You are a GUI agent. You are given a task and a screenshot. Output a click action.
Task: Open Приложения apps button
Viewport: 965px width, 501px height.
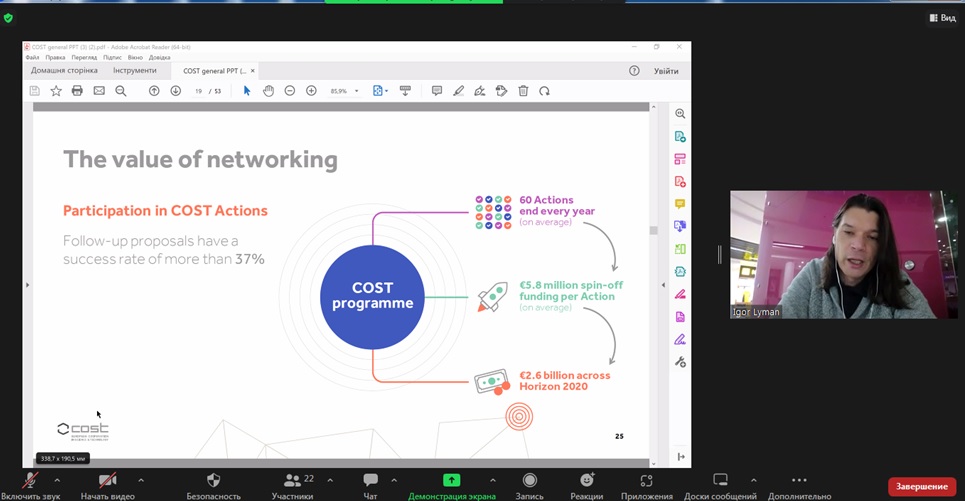click(x=646, y=485)
